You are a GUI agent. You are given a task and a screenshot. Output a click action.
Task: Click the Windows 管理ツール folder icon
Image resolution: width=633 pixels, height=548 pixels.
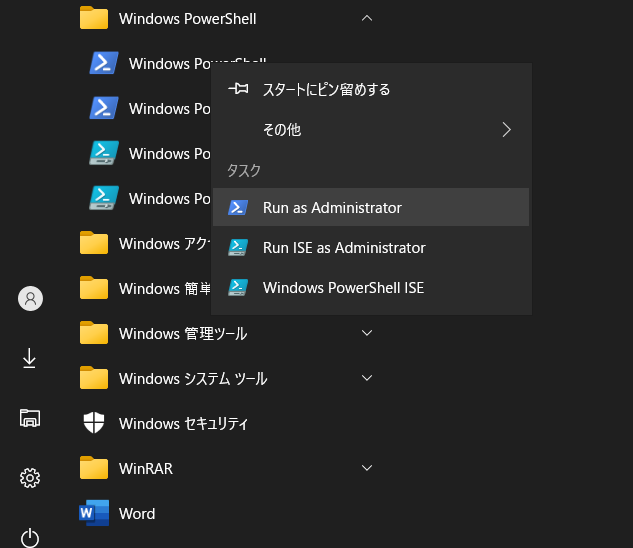94,333
